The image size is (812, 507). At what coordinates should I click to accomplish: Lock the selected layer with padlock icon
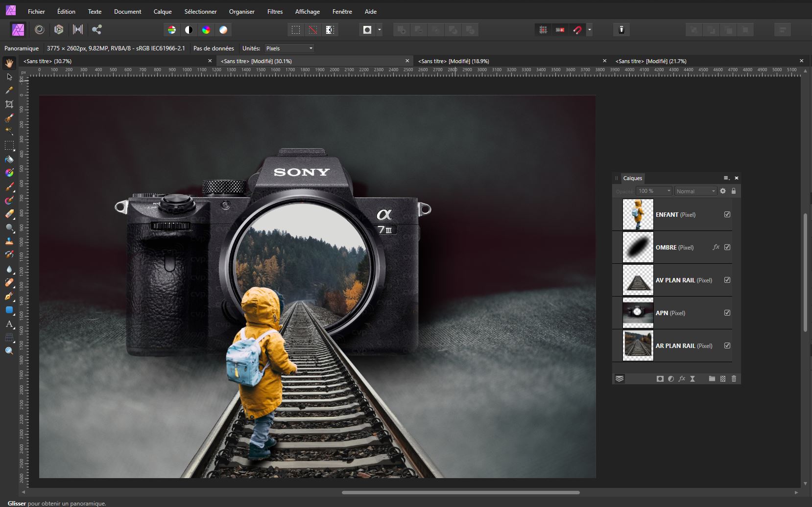(x=734, y=191)
